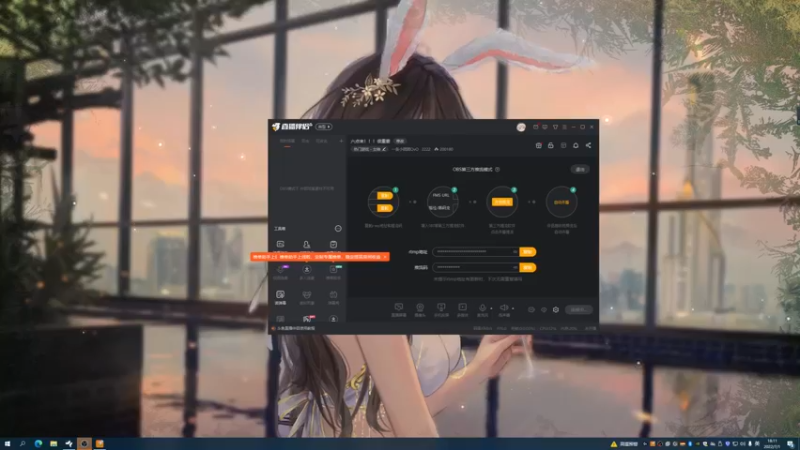This screenshot has height=450, width=800.
Task: Launch Microsoft Edge from the taskbar
Action: (38, 444)
